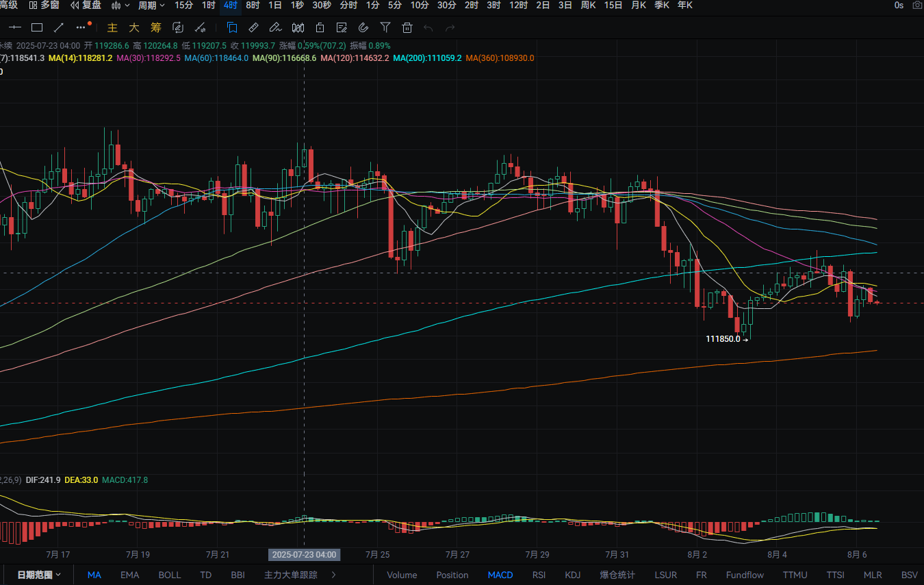924x585 pixels.
Task: Select the pencil brush drawing tool
Action: pos(275,27)
